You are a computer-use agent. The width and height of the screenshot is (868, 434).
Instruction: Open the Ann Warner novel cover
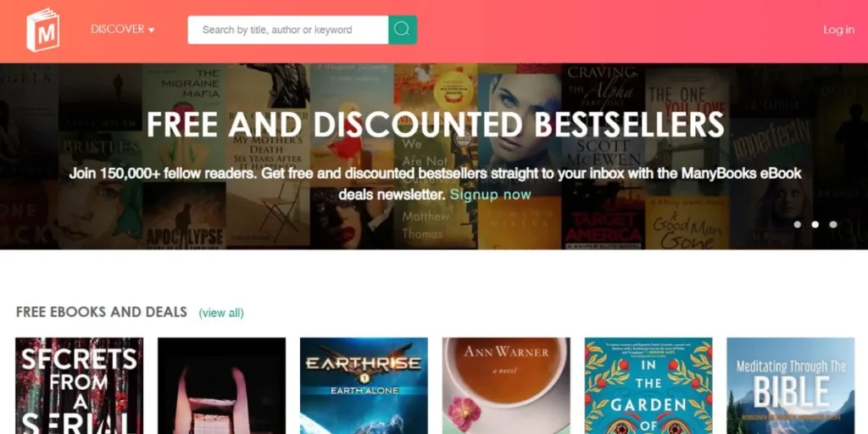point(506,386)
